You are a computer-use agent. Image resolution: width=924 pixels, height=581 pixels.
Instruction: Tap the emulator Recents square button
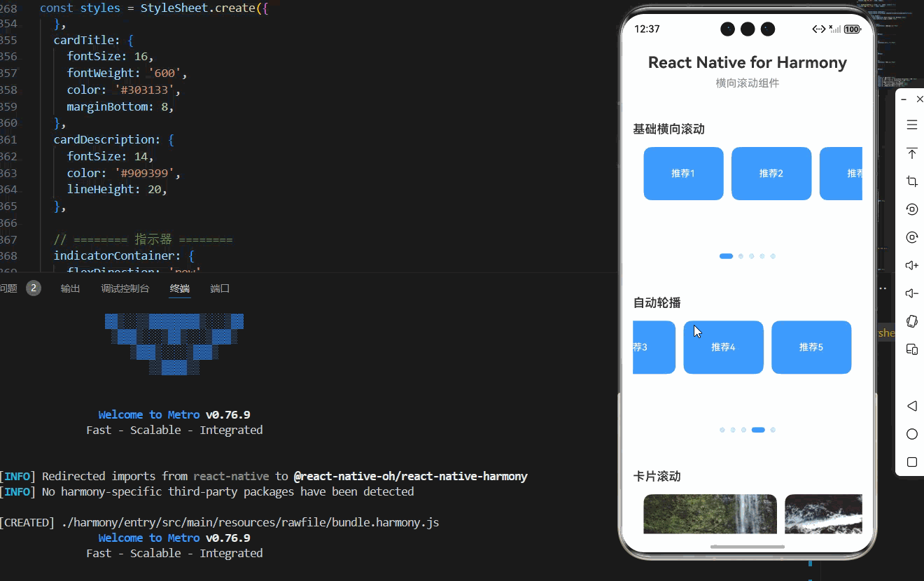pyautogui.click(x=911, y=462)
